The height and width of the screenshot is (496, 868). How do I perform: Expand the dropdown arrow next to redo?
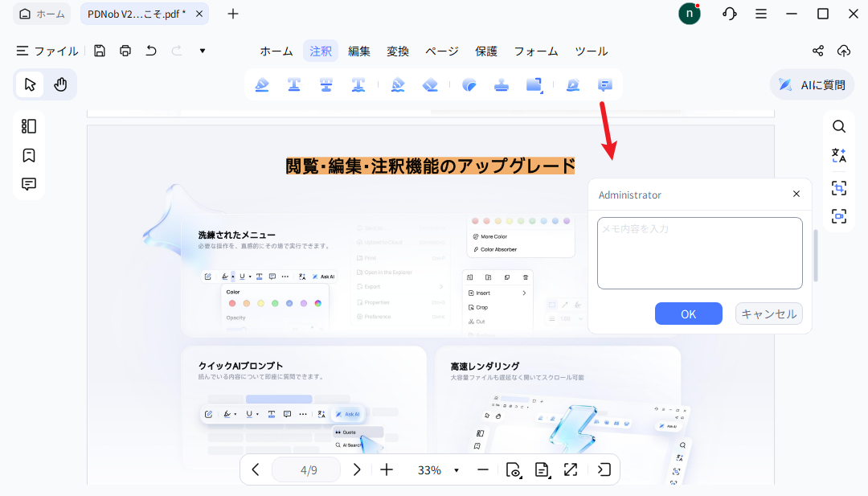point(202,50)
